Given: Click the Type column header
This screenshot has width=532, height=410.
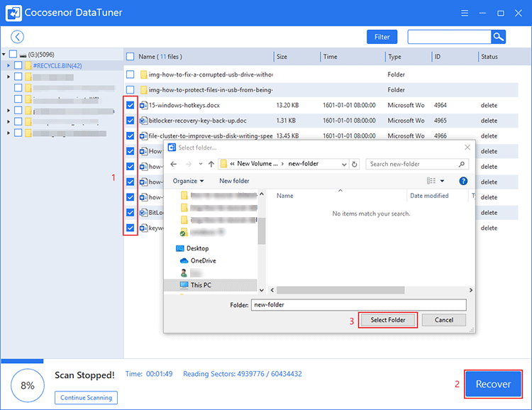Looking at the screenshot, I should point(394,57).
